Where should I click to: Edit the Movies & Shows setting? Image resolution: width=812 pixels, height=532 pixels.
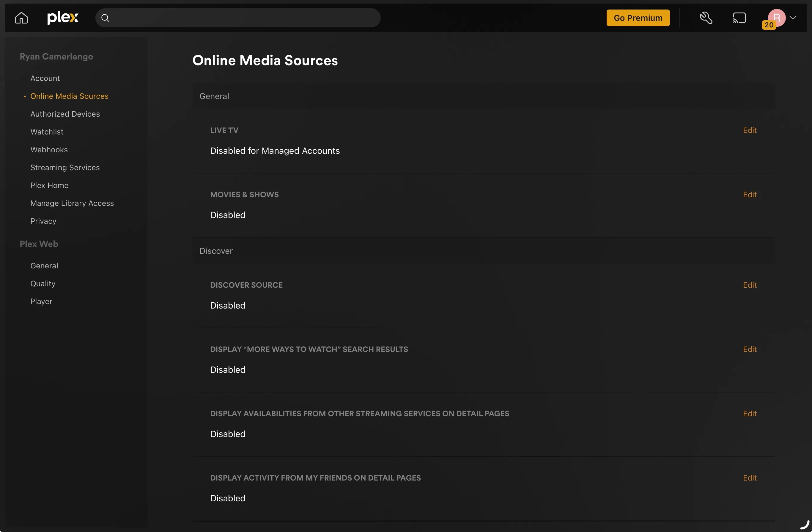point(750,195)
